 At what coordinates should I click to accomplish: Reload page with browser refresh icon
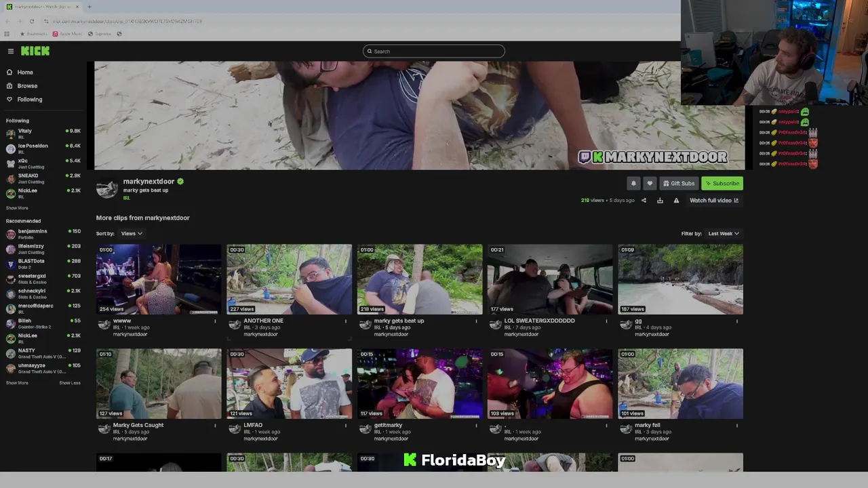click(x=31, y=21)
